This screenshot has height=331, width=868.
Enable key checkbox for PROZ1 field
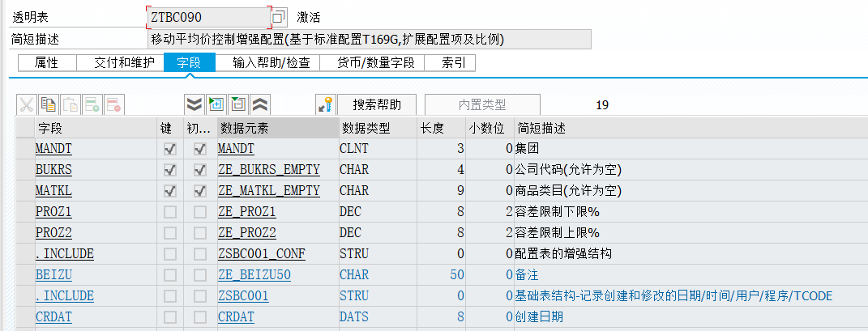point(170,212)
